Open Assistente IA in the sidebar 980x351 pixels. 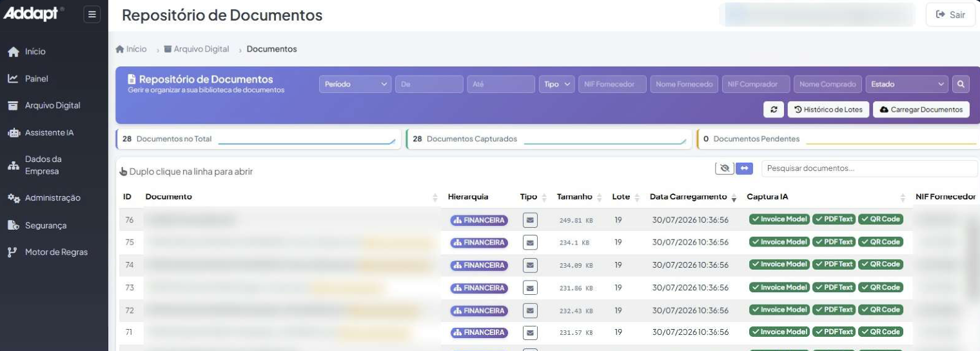(41, 133)
